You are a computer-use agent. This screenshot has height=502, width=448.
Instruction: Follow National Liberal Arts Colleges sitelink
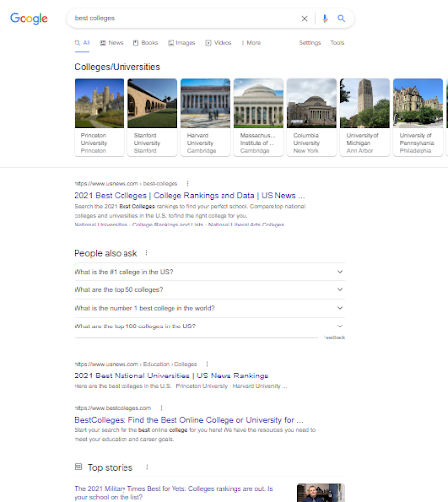point(246,225)
